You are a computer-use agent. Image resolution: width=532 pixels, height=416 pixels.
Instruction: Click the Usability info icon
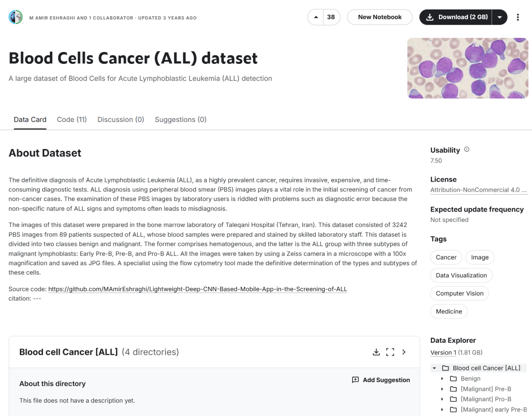click(467, 150)
